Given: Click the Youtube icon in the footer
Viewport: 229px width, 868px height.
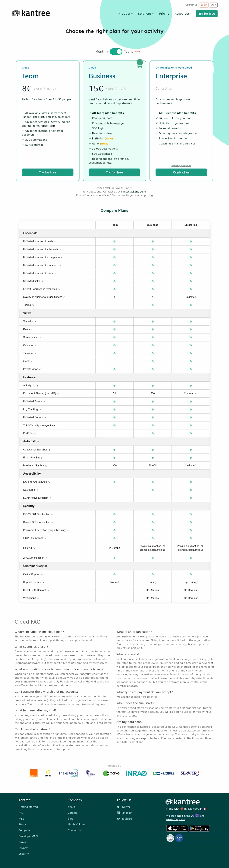Looking at the screenshot, I should 118,819.
